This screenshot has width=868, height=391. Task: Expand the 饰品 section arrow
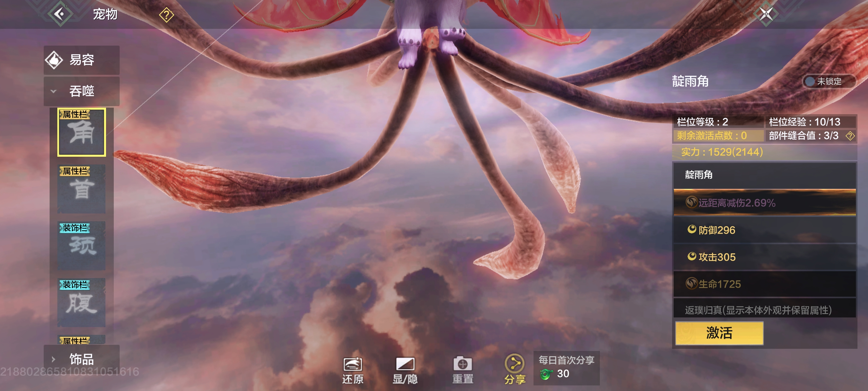(53, 359)
